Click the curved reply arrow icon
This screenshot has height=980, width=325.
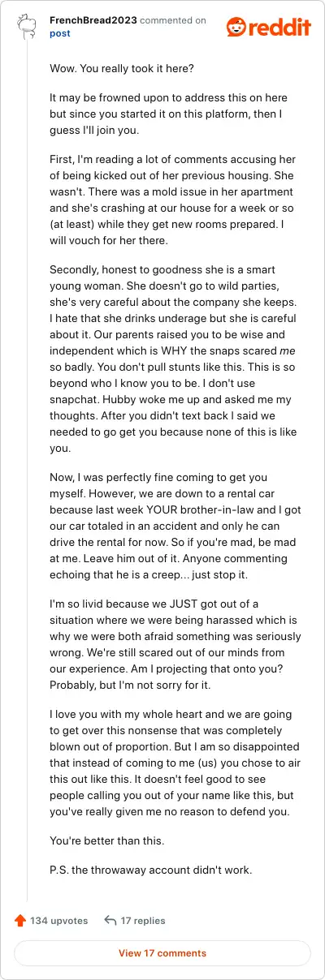(110, 920)
